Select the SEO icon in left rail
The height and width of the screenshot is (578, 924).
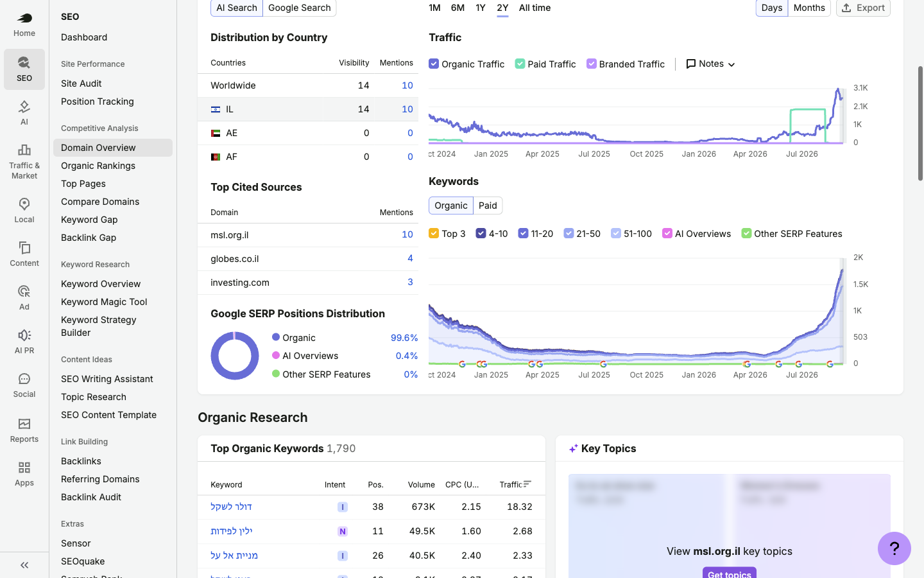(24, 62)
